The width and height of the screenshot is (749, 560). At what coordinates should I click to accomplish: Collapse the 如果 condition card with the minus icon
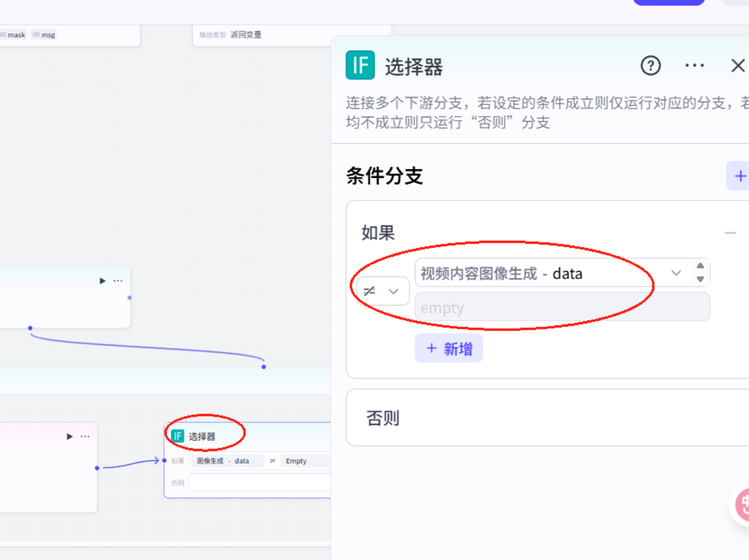(x=730, y=232)
